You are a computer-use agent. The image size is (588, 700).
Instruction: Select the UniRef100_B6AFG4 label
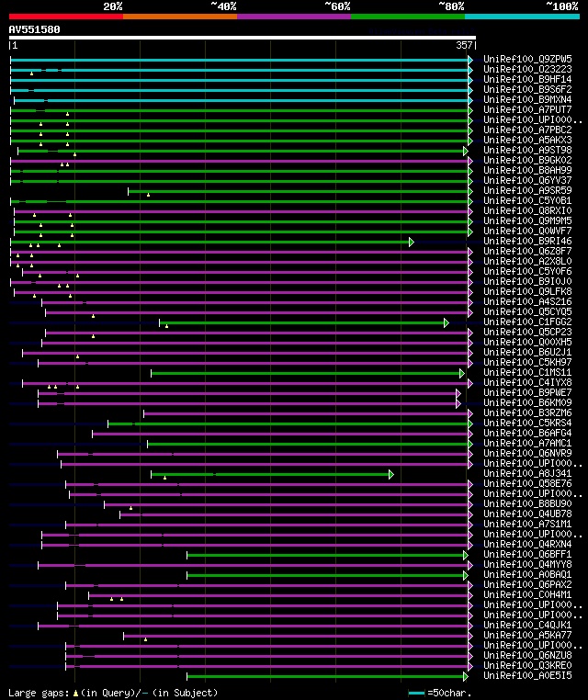pos(527,433)
